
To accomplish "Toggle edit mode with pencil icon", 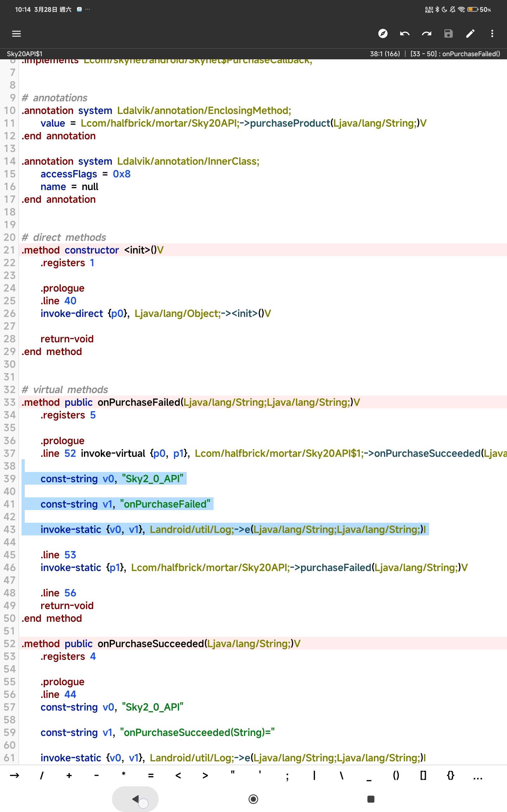I will [x=470, y=34].
